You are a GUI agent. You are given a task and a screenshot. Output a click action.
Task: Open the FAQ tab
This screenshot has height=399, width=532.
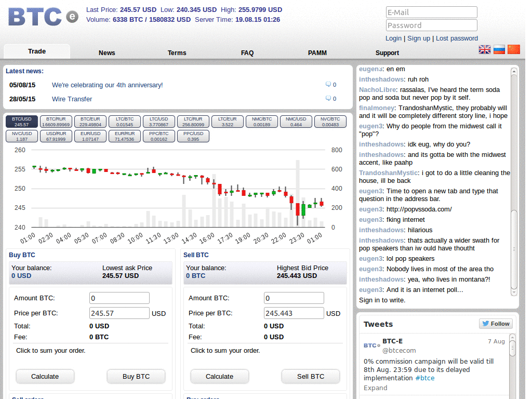[247, 52]
